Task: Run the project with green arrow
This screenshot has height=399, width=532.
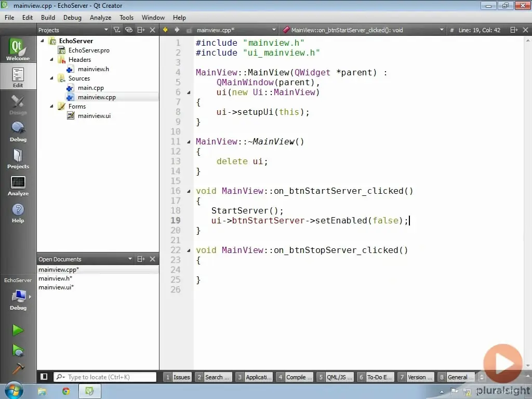Action: (x=18, y=330)
